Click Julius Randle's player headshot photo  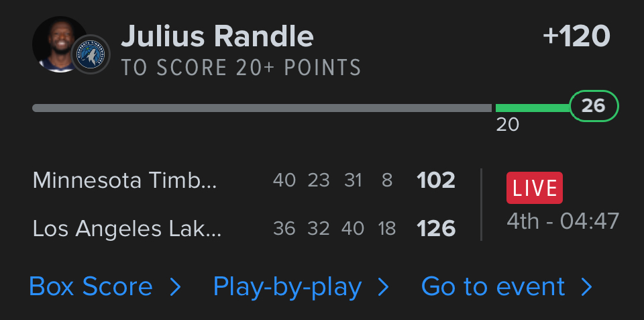pyautogui.click(x=56, y=42)
